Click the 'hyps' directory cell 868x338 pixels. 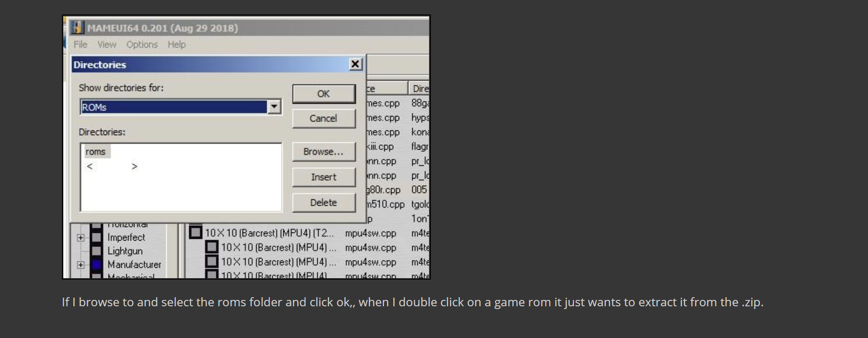420,118
